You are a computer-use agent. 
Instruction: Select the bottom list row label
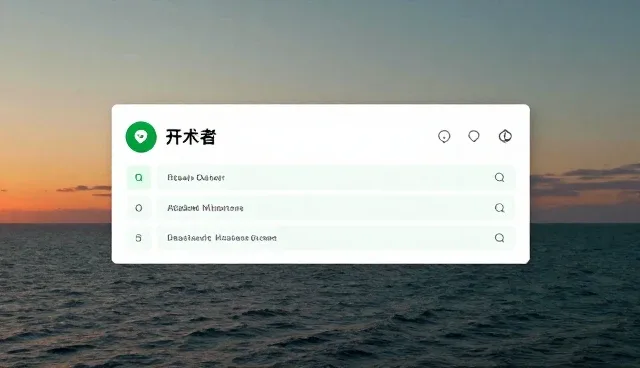pos(222,238)
